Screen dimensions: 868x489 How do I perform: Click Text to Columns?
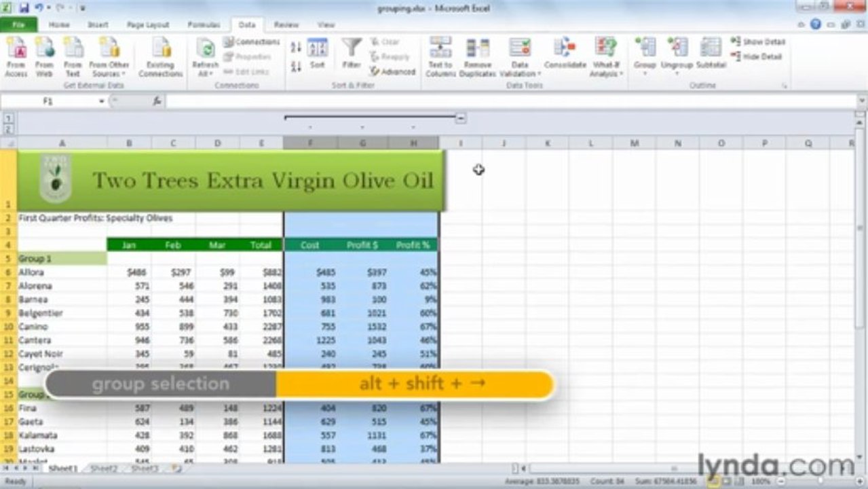point(440,57)
